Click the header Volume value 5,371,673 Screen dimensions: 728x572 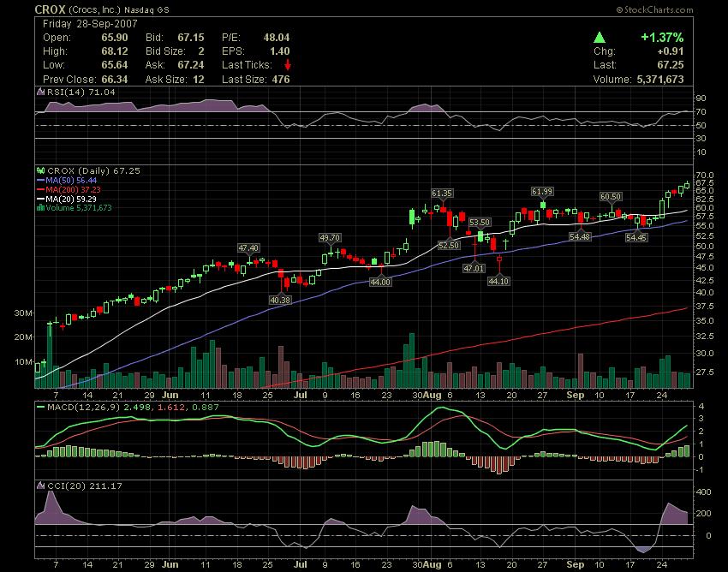click(x=660, y=80)
